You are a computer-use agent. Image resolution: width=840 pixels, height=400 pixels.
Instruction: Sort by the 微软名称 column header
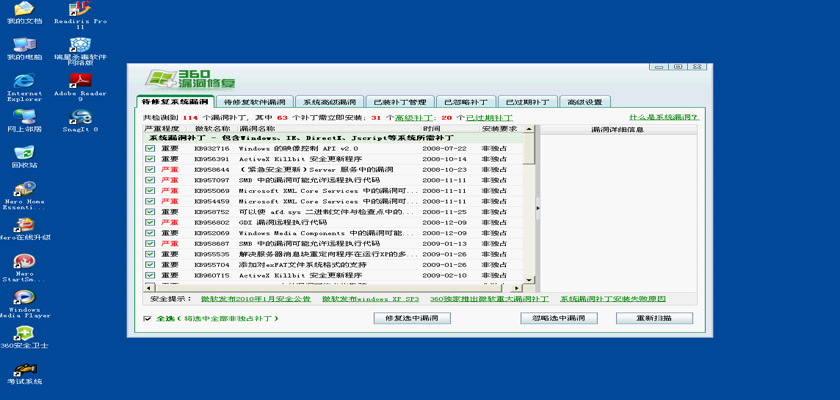click(213, 129)
